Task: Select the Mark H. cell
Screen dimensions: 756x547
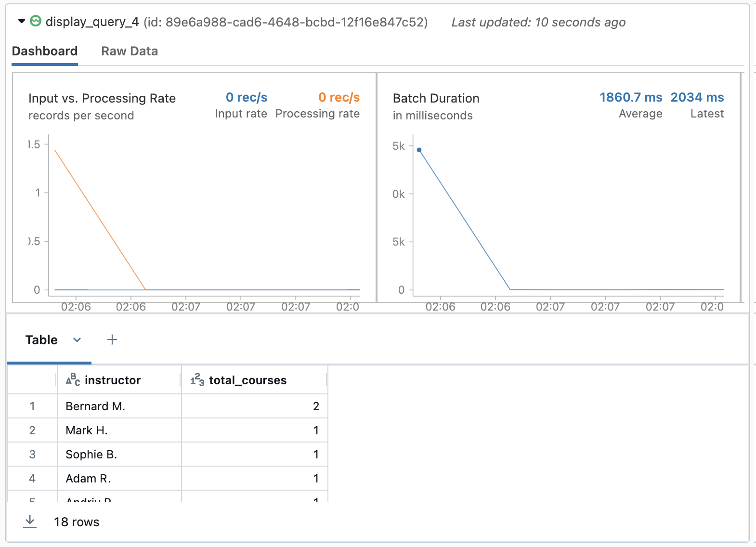Action: 119,430
